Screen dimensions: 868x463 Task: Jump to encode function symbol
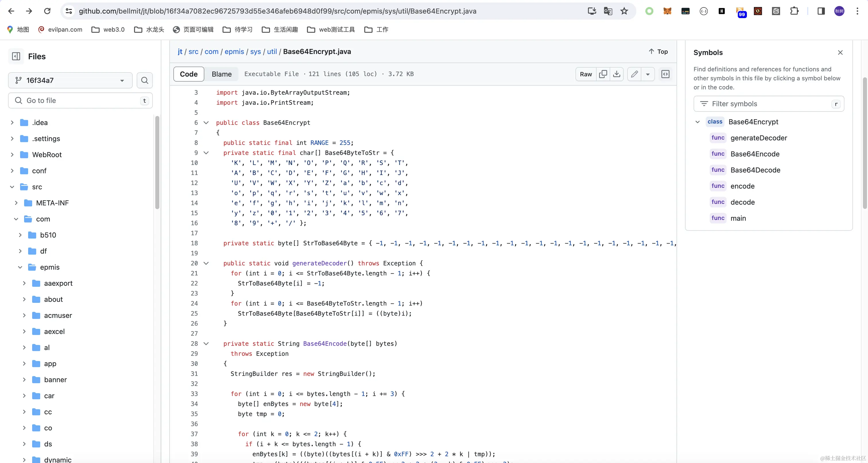(x=742, y=186)
